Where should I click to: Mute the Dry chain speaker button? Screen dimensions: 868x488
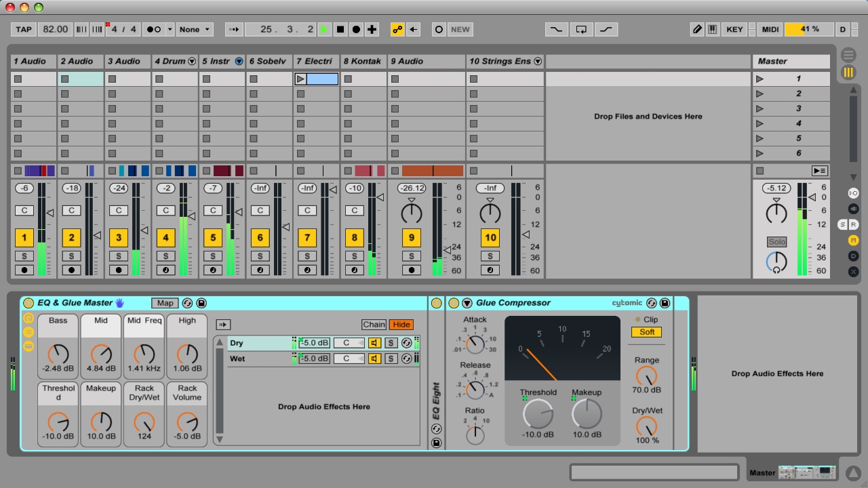[x=374, y=343]
